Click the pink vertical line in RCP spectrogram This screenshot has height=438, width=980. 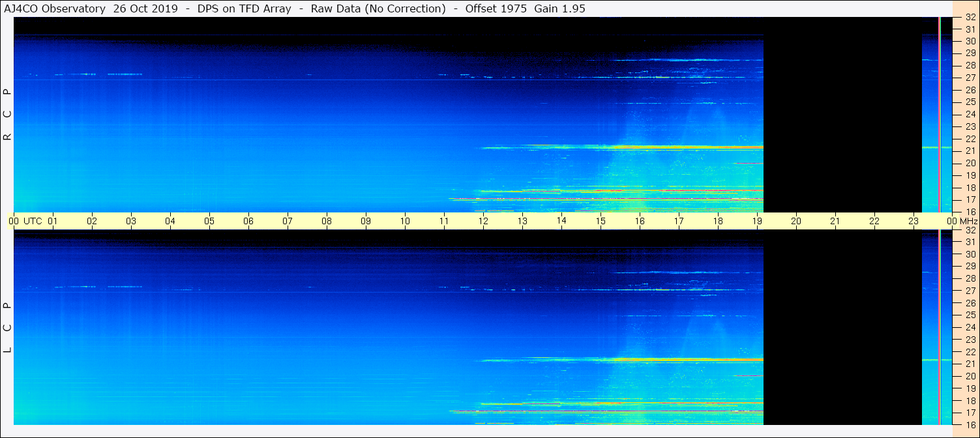[939, 115]
